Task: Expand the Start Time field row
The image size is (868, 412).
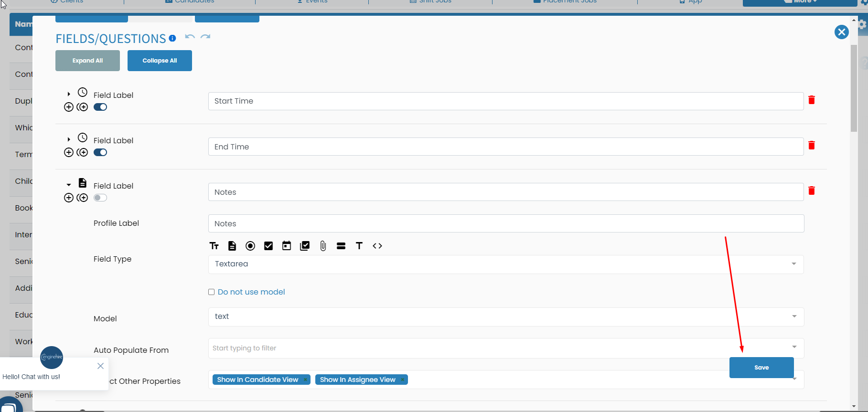Action: point(69,94)
